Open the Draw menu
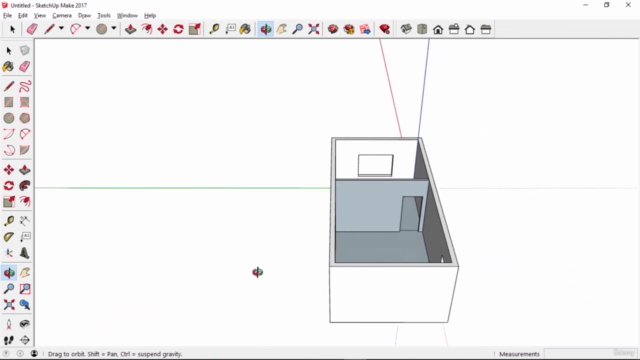640x360 pixels. [84, 16]
